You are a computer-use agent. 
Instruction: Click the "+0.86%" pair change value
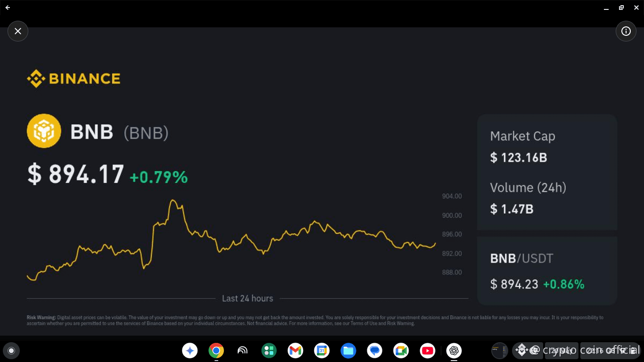click(564, 284)
